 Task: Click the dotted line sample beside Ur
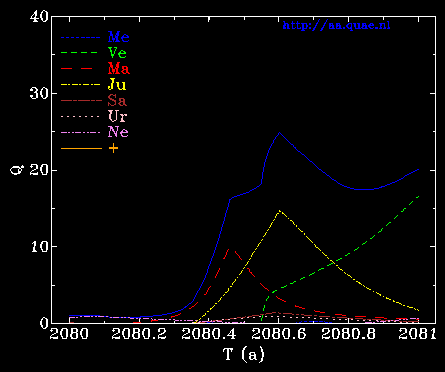click(81, 117)
